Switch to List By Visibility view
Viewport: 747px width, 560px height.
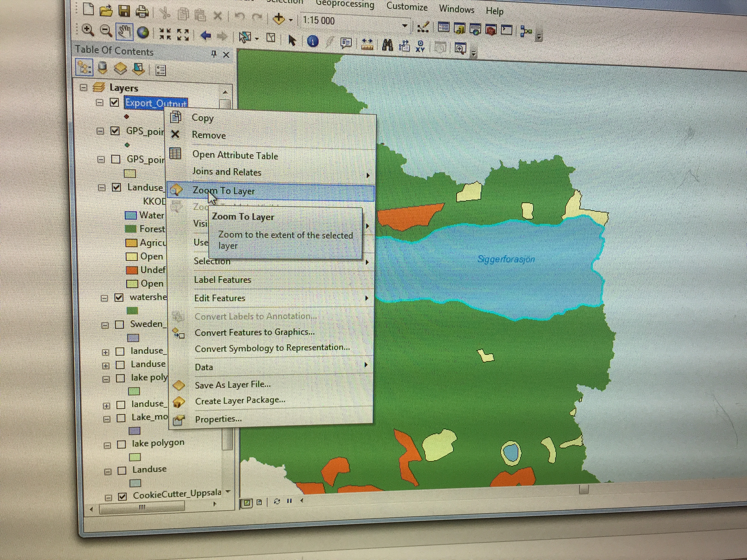click(120, 69)
